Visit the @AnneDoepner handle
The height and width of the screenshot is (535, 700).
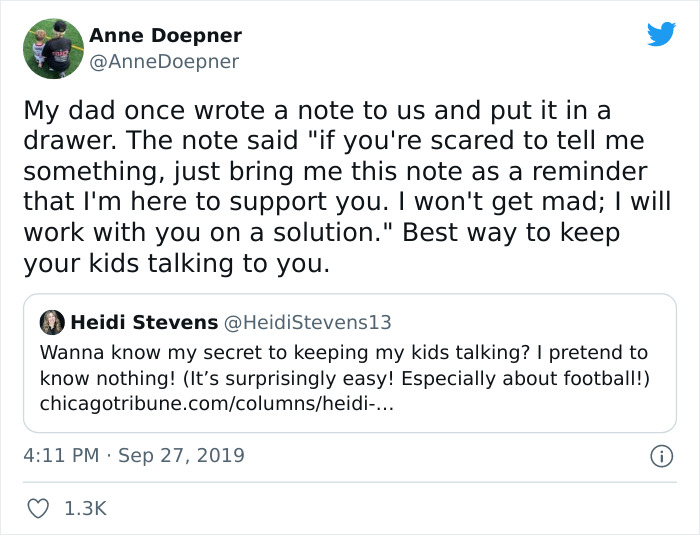[164, 61]
